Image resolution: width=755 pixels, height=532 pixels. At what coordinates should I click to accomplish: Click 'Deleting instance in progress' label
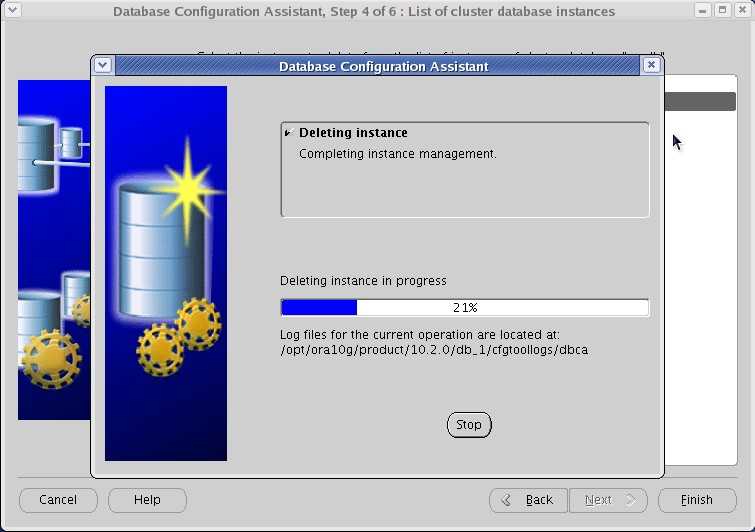coord(364,281)
